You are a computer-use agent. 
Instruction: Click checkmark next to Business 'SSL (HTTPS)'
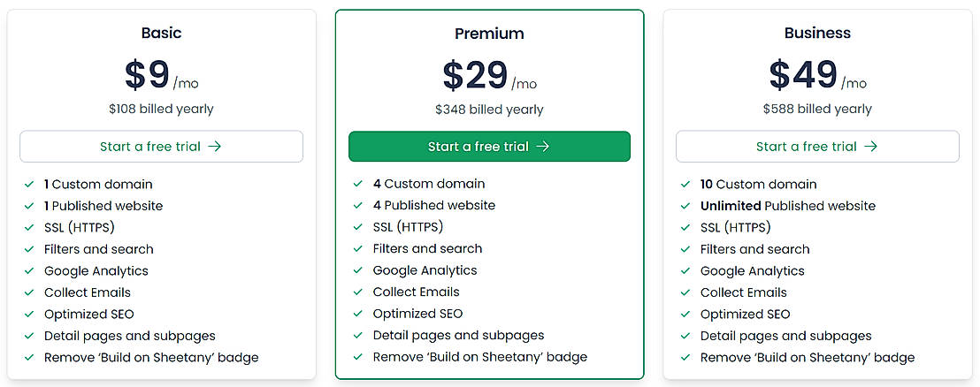pyautogui.click(x=685, y=228)
